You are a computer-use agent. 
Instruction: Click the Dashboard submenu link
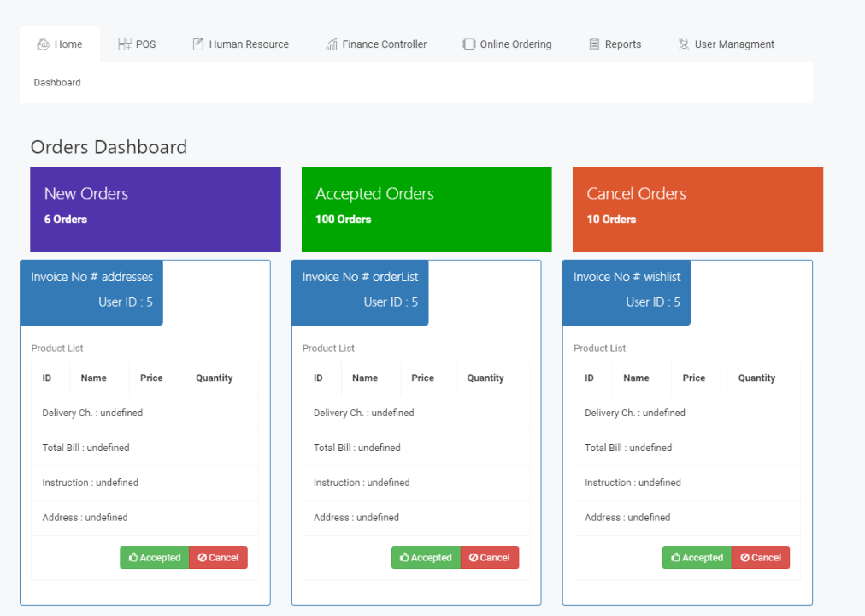pyautogui.click(x=57, y=83)
